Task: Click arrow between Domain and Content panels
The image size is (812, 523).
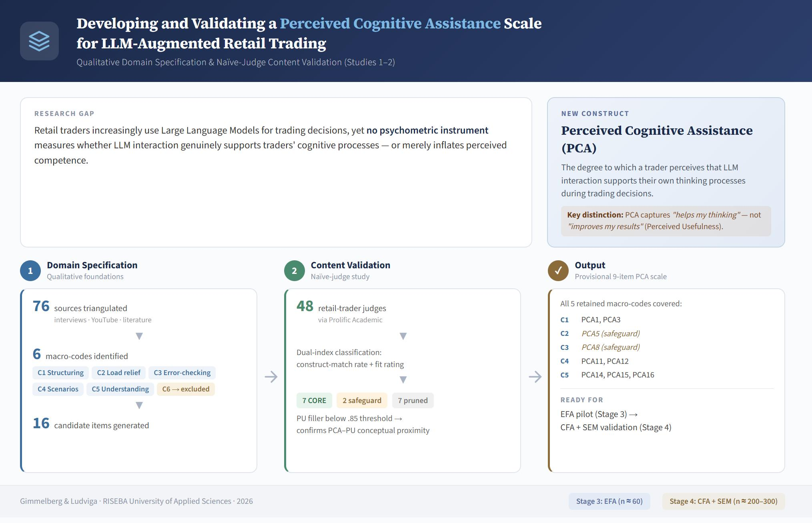Action: point(271,377)
